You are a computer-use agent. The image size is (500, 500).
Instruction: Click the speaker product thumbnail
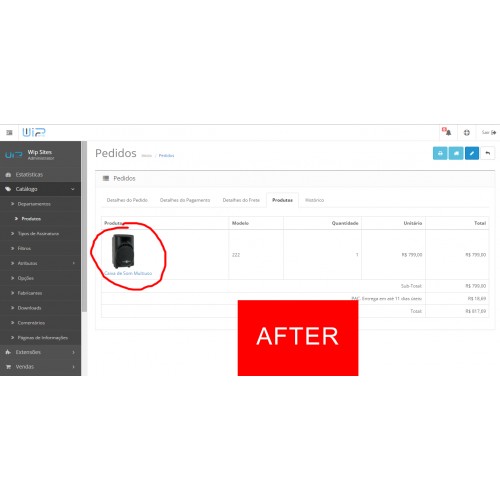[123, 251]
